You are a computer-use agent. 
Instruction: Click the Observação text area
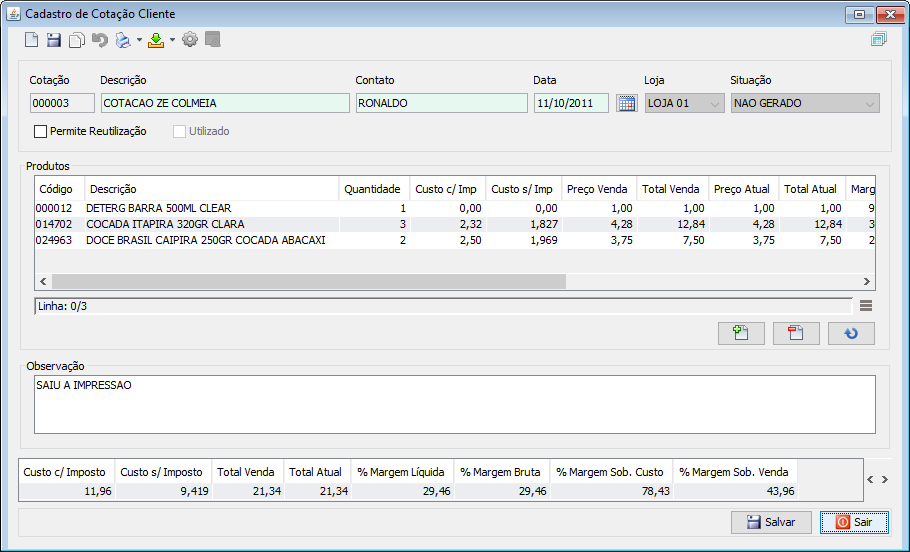pyautogui.click(x=454, y=405)
